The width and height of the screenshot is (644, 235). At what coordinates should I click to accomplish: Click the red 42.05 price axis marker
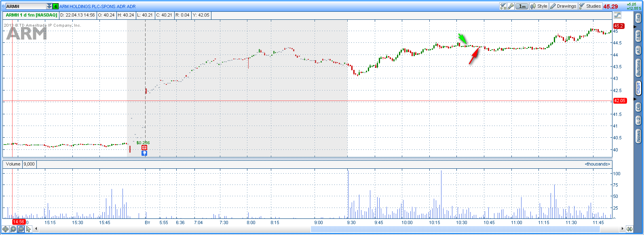(x=620, y=101)
